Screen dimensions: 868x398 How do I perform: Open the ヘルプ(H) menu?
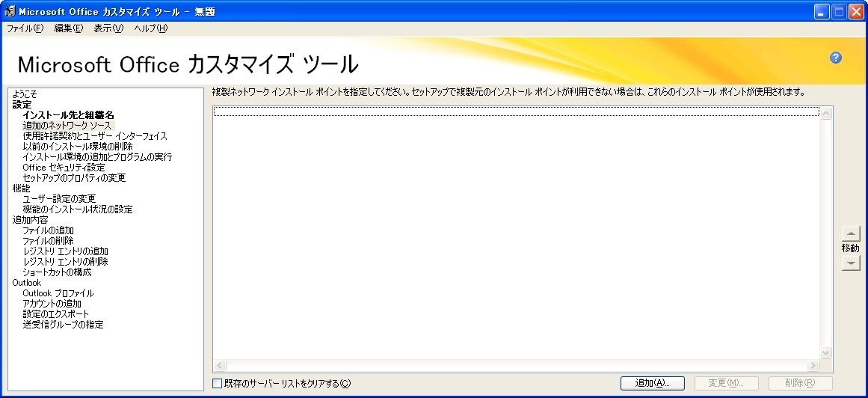[x=150, y=28]
